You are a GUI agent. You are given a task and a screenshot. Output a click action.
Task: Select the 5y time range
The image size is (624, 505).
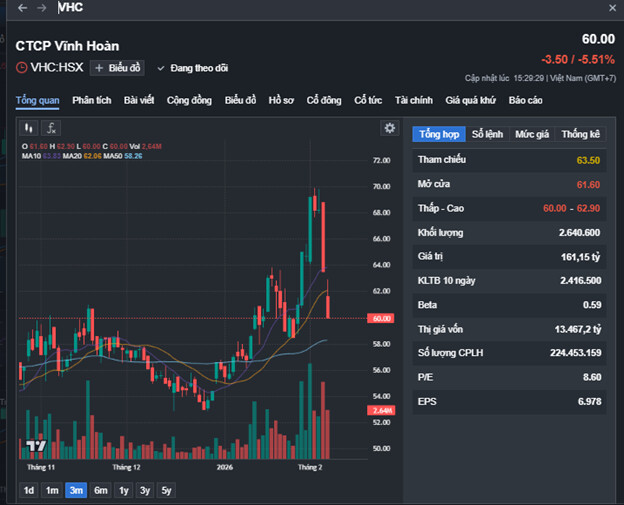(x=166, y=490)
